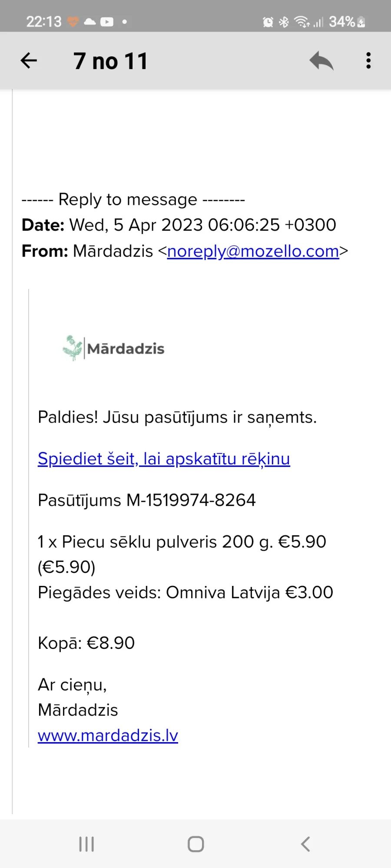Tap the alarm icon in status bar
This screenshot has width=391, height=868.
pyautogui.click(x=268, y=22)
